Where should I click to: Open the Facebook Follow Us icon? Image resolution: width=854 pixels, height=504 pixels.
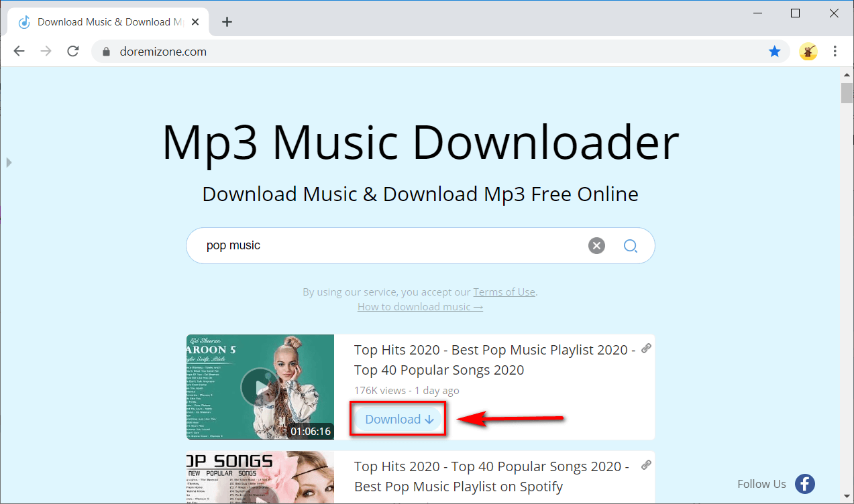tap(804, 484)
